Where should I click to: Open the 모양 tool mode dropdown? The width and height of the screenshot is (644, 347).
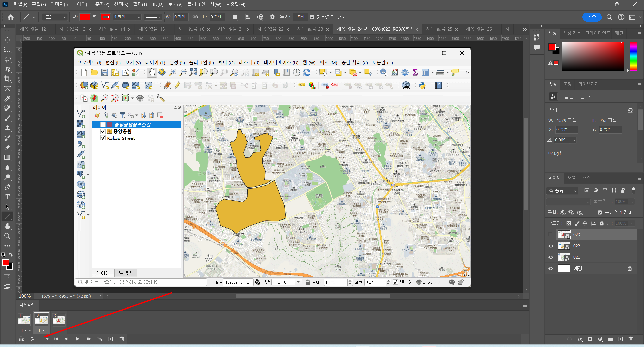(55, 17)
